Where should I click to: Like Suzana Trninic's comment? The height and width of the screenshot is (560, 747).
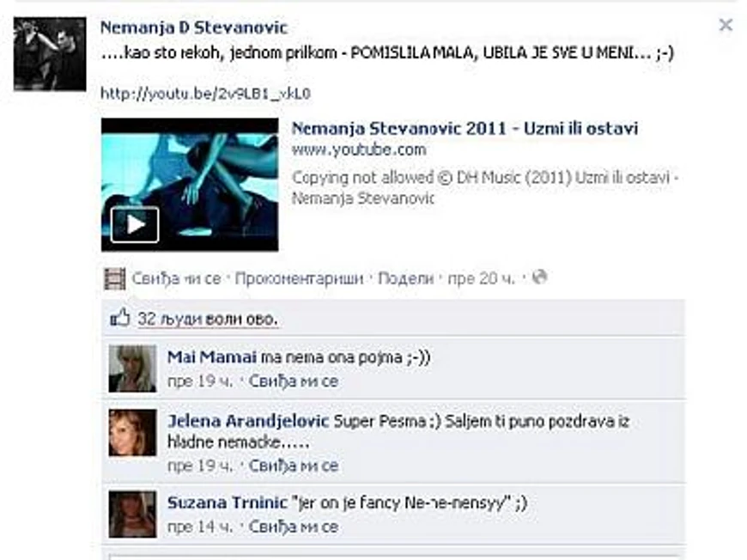click(x=294, y=527)
